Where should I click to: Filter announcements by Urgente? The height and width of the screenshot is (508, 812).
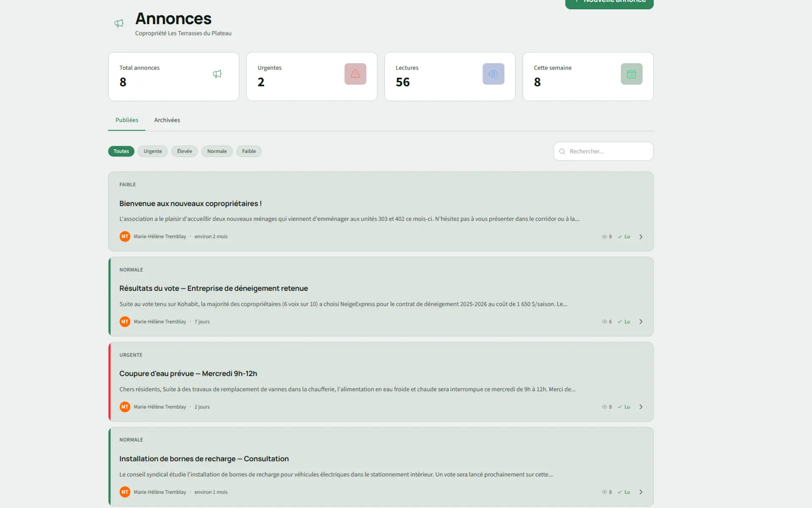tap(152, 151)
